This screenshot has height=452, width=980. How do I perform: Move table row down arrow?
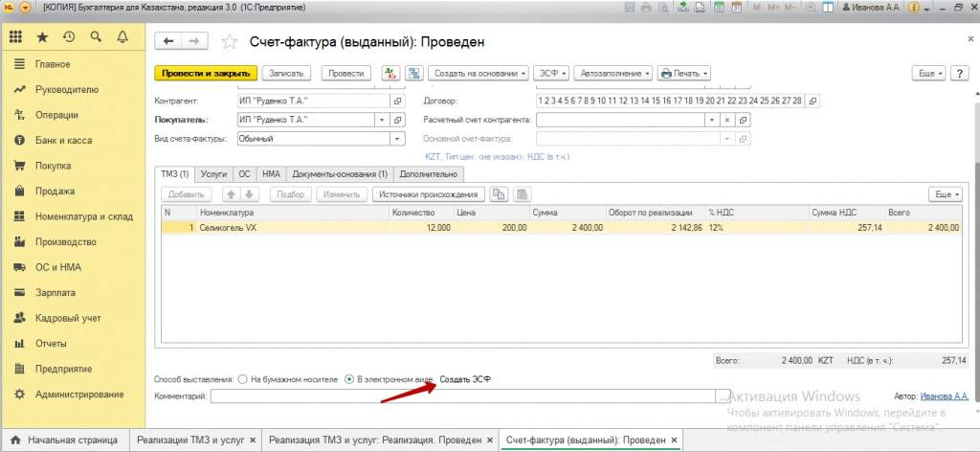[x=249, y=194]
